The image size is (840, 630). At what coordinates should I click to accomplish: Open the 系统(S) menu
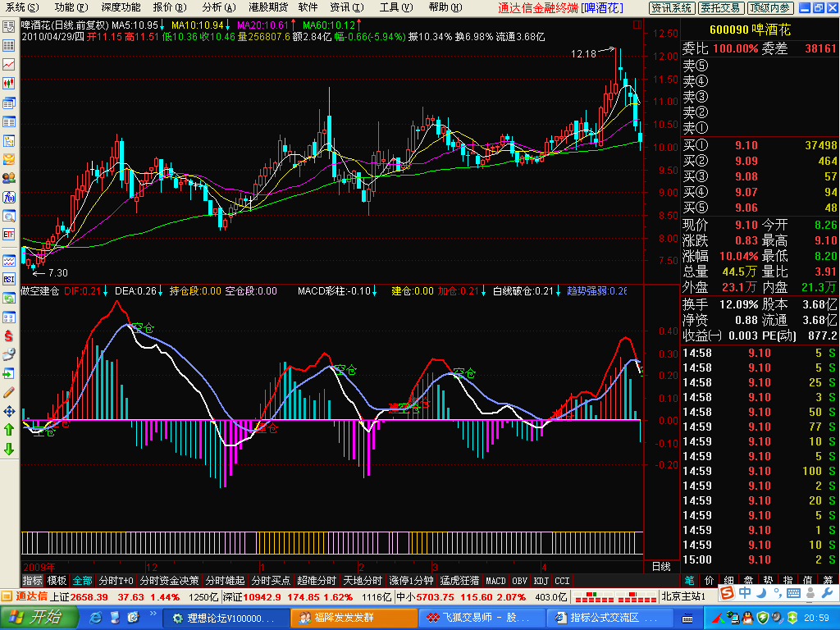(22, 7)
